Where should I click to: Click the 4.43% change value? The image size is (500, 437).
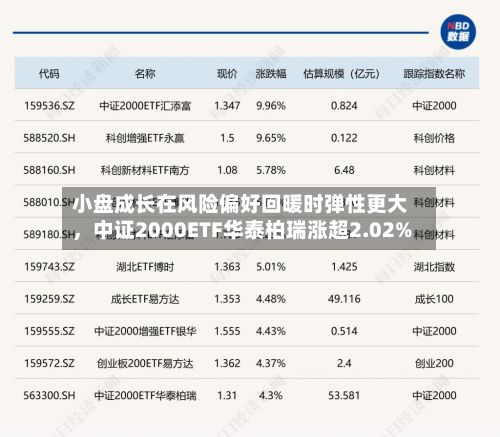[x=271, y=331]
